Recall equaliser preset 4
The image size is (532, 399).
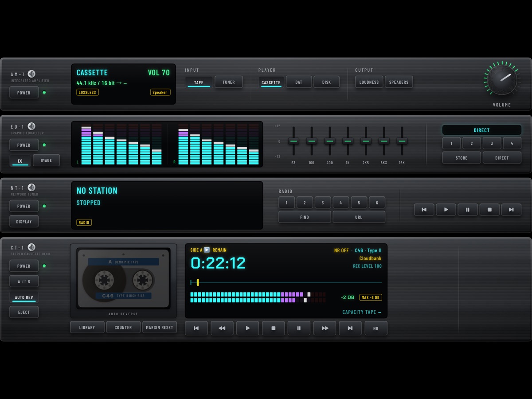[x=512, y=143]
